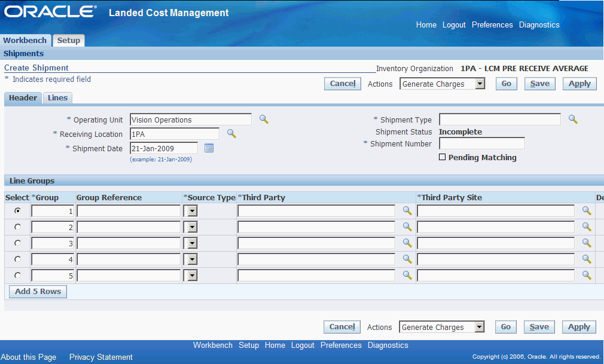Switch to the Workbench tab
Screen dimensions: 604x364
[x=25, y=41]
